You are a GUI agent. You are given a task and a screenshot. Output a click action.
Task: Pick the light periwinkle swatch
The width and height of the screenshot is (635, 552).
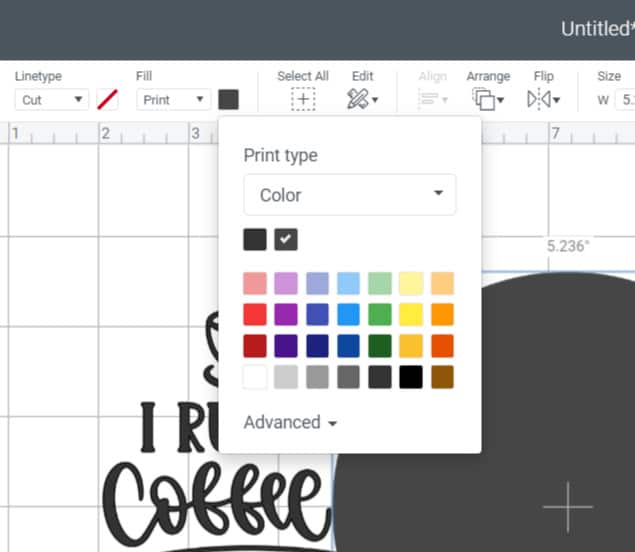[317, 283]
